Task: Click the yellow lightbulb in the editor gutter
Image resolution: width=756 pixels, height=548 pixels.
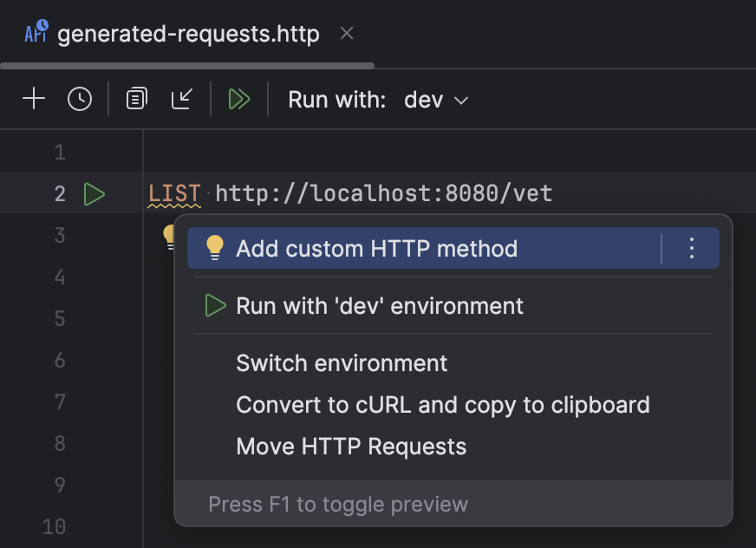Action: [168, 235]
